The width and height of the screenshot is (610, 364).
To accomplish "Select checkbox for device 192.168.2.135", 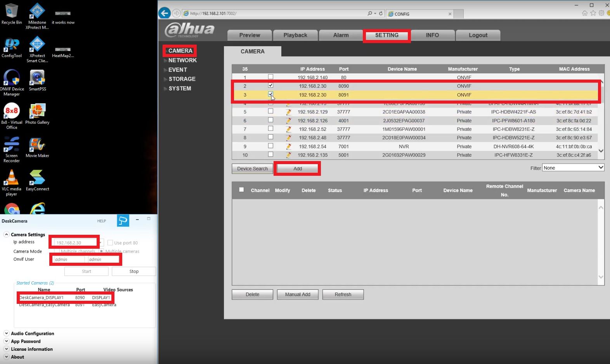I will point(270,154).
